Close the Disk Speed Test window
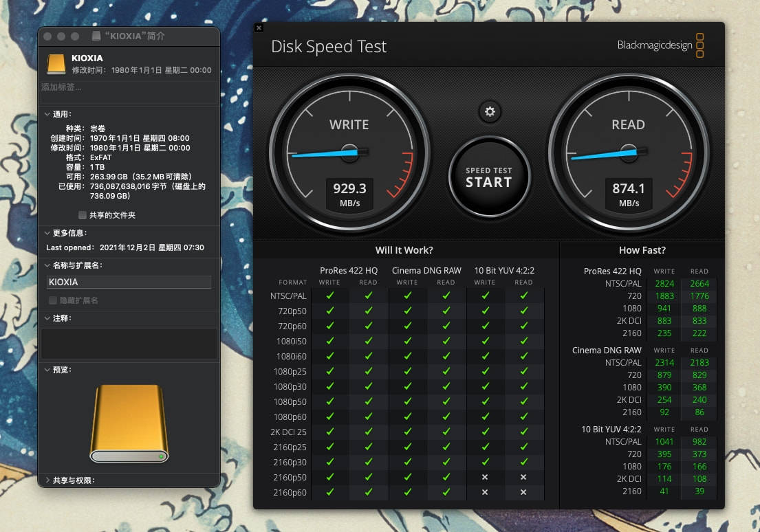 [259, 28]
